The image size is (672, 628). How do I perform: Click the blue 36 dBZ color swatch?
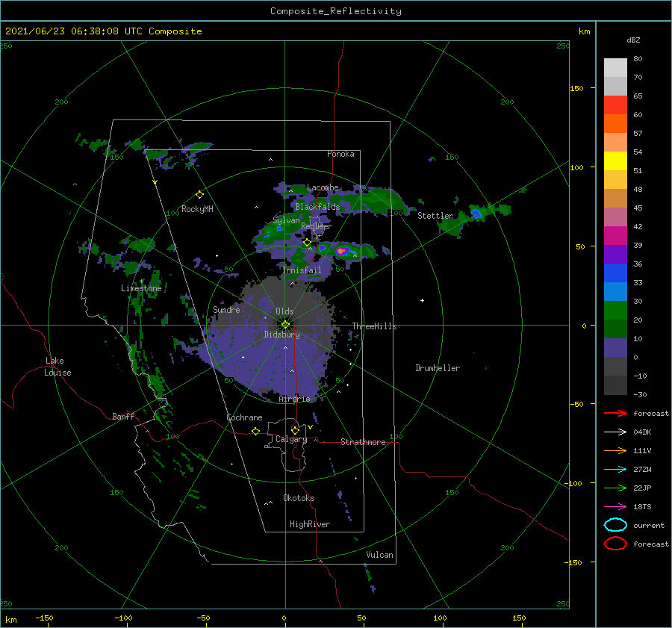tap(615, 273)
